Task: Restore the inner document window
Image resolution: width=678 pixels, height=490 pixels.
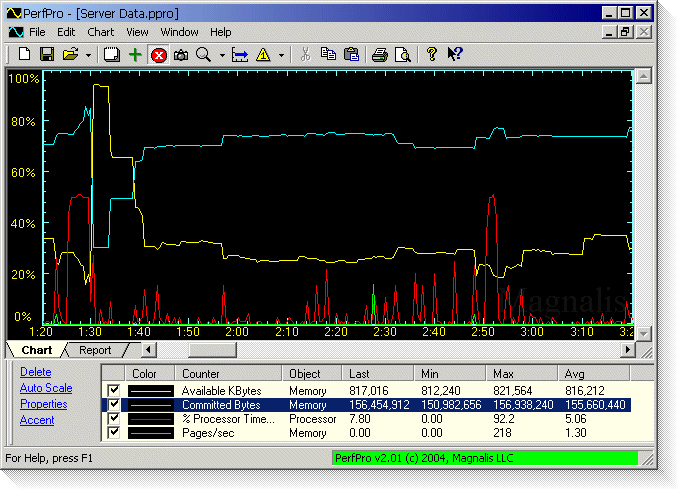Action: tap(626, 32)
